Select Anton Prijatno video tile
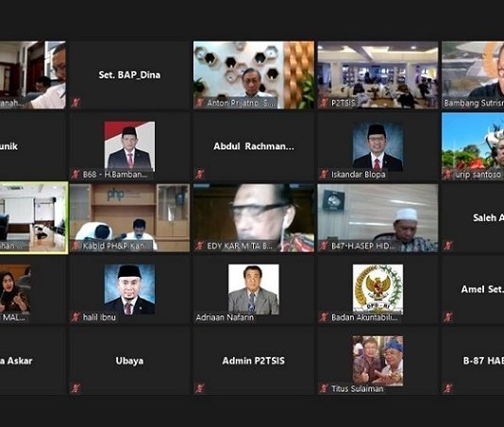Screen dimensions: 504x427 point(254,75)
